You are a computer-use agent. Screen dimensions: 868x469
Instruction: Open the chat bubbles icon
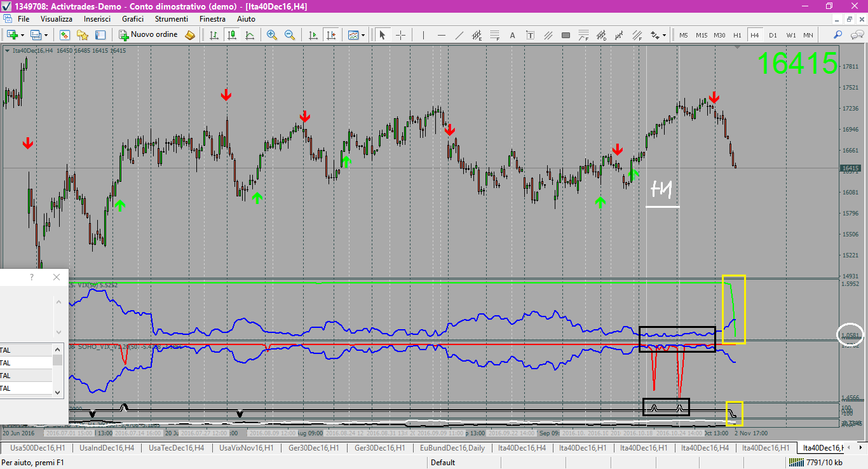[856, 35]
